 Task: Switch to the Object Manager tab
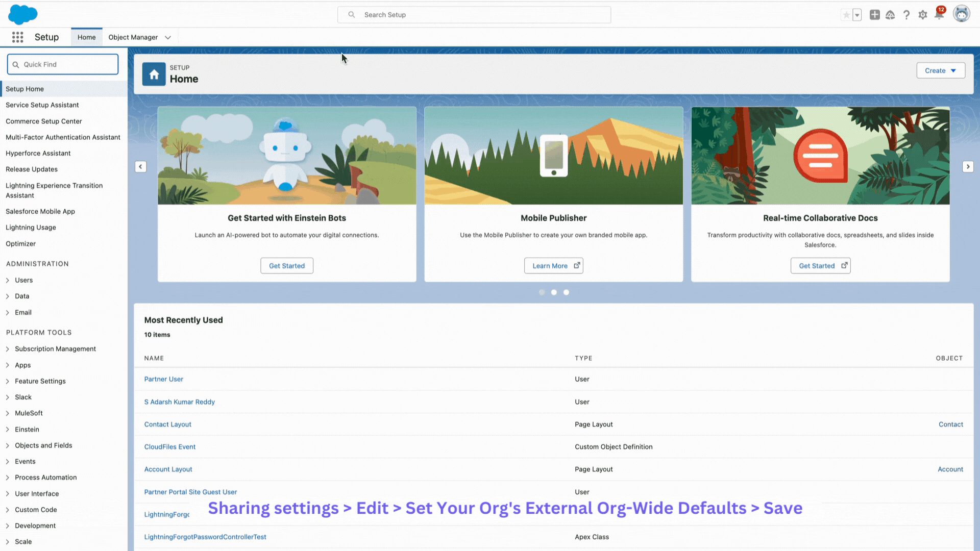click(x=133, y=37)
